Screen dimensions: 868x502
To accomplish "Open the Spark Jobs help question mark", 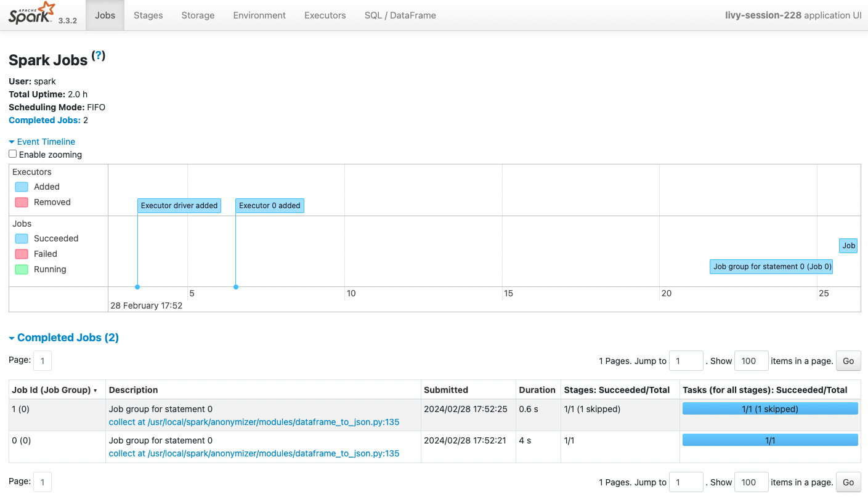I will tap(99, 56).
